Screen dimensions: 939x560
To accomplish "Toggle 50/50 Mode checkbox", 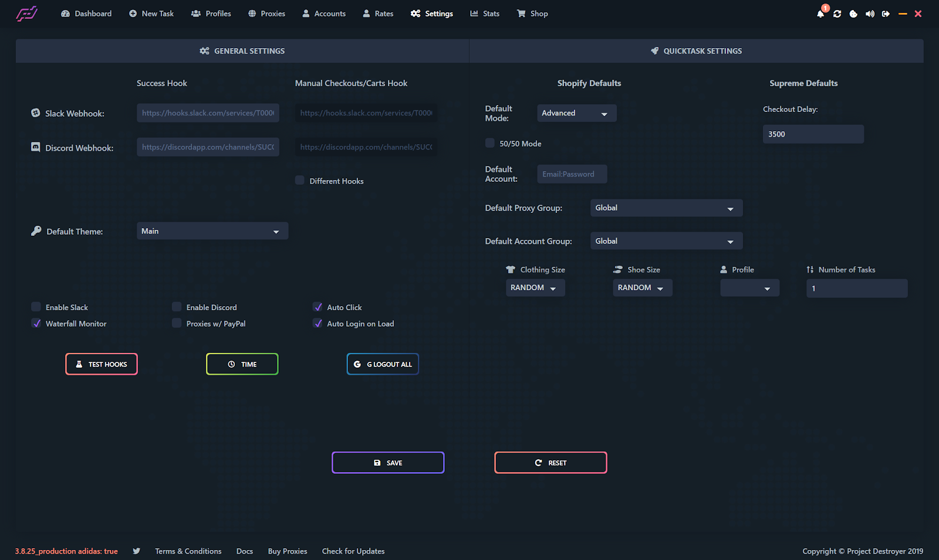I will 490,143.
